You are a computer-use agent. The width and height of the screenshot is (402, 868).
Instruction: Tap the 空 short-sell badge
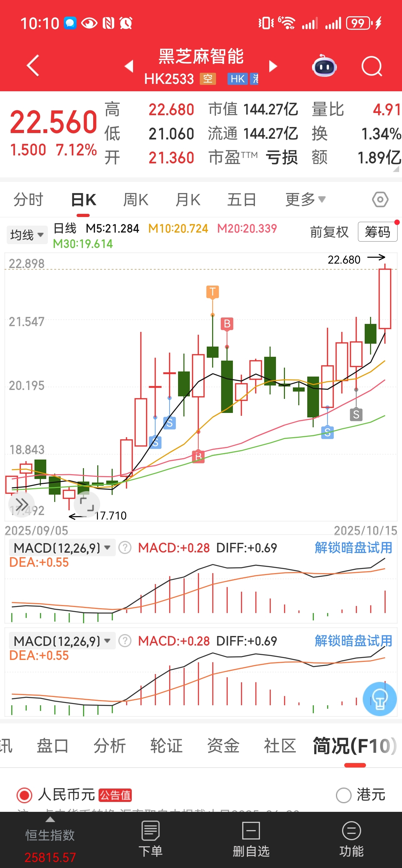coord(208,79)
